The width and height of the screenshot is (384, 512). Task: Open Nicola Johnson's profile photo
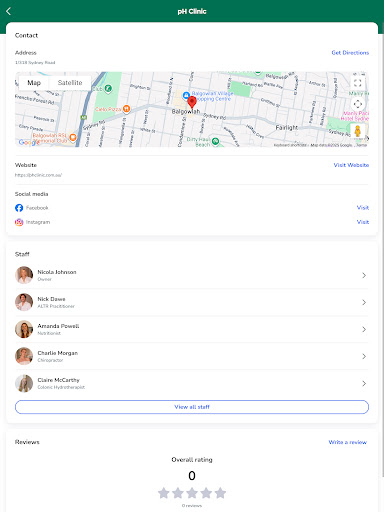click(24, 275)
